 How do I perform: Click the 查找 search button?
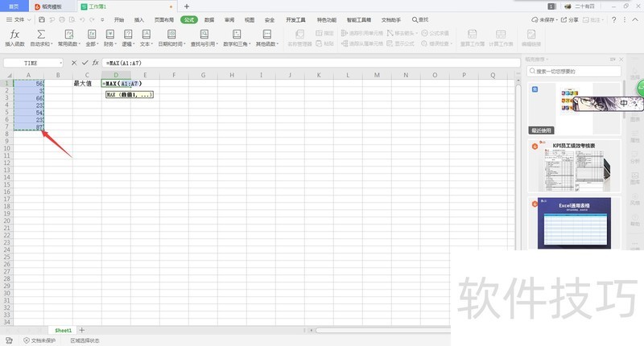[420, 19]
